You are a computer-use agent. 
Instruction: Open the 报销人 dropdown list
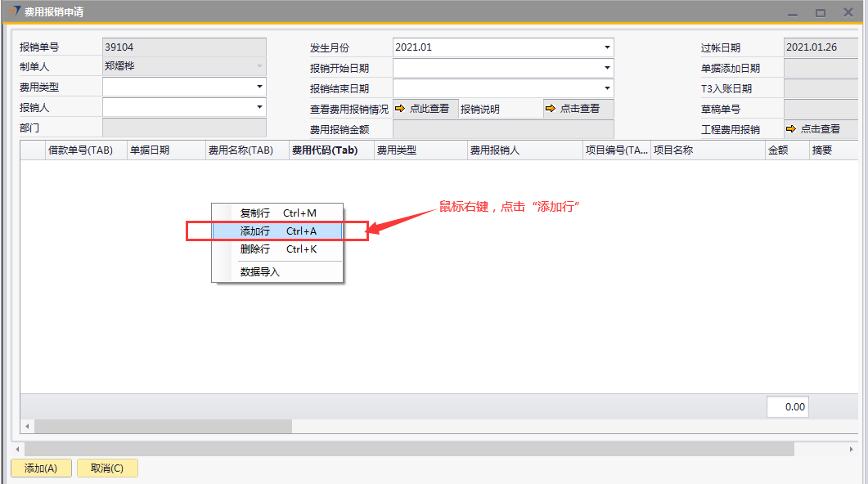click(x=259, y=106)
